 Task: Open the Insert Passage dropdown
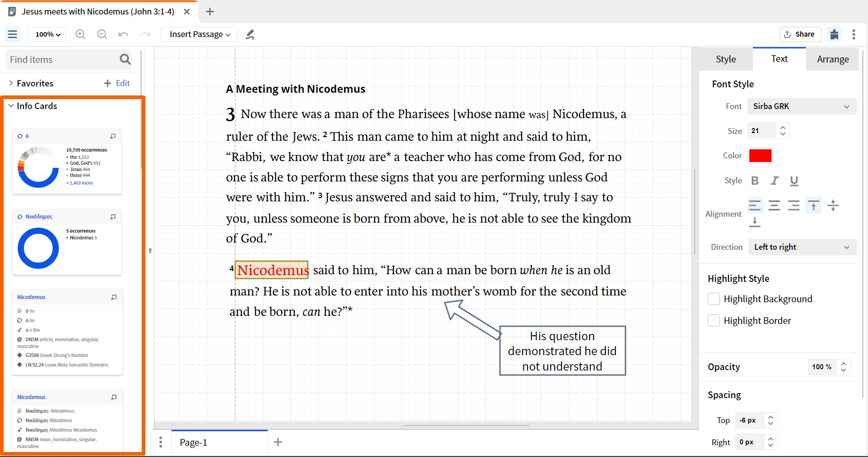(200, 34)
